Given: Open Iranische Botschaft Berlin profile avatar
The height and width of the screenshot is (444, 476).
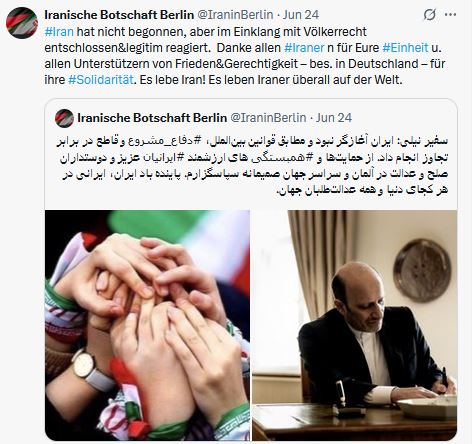Looking at the screenshot, I should [x=22, y=23].
